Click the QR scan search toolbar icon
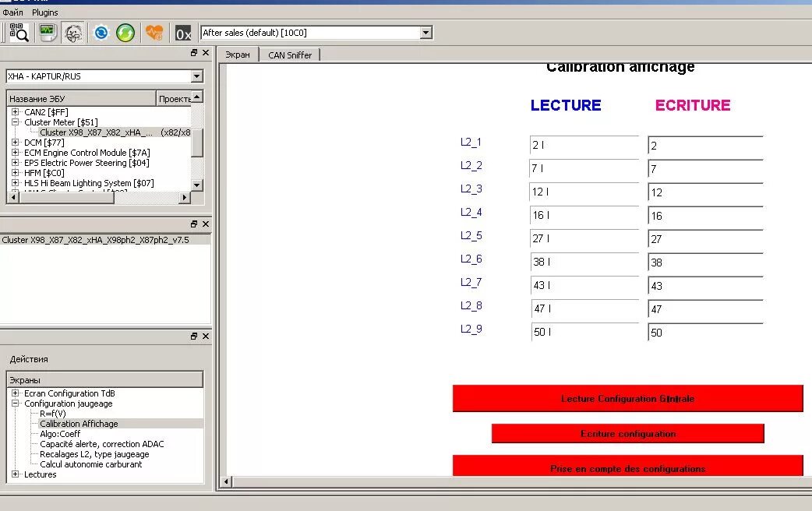The width and height of the screenshot is (812, 511). pos(19,33)
